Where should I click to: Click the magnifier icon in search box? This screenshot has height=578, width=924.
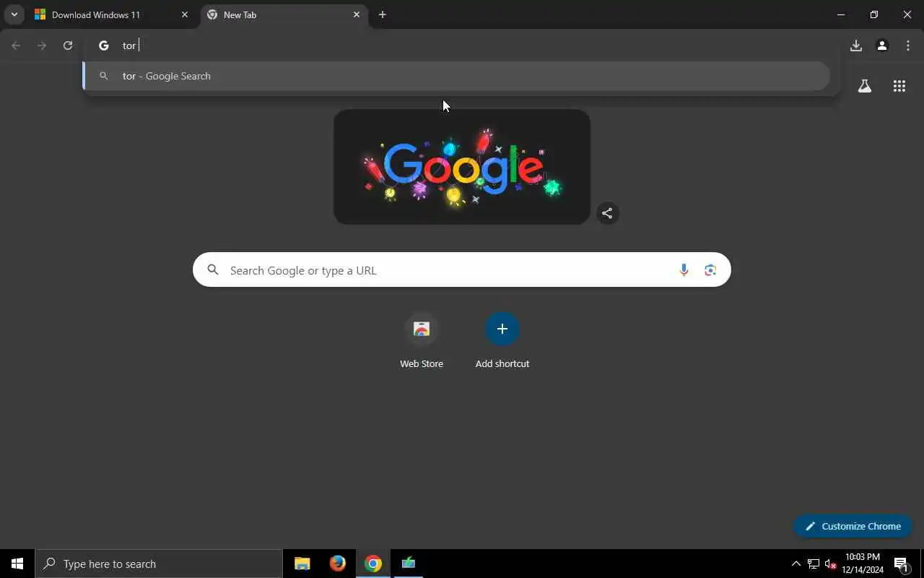point(213,269)
